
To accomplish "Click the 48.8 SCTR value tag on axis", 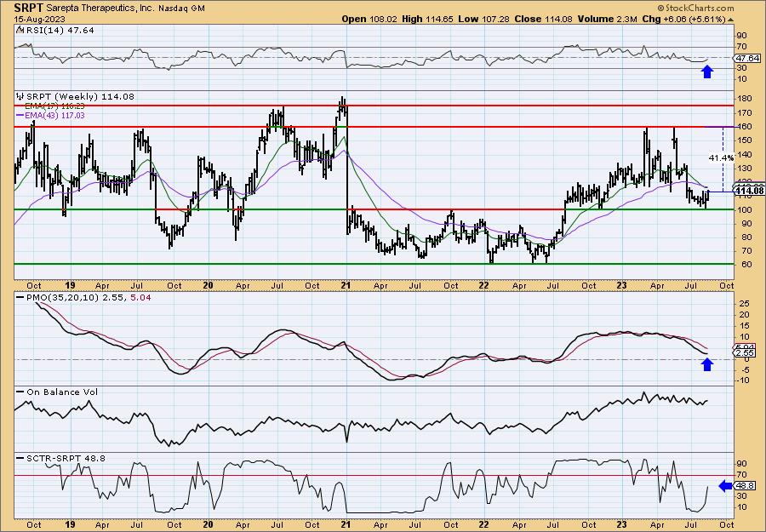I will 746,486.
